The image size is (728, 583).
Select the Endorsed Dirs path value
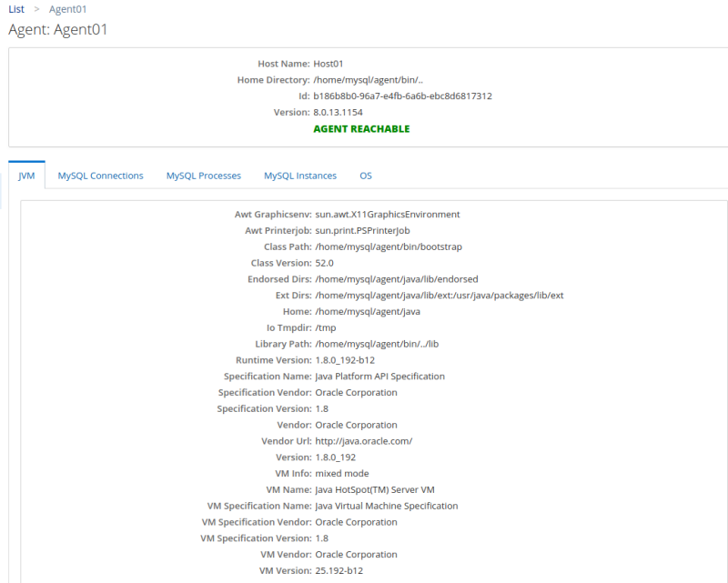(x=397, y=279)
